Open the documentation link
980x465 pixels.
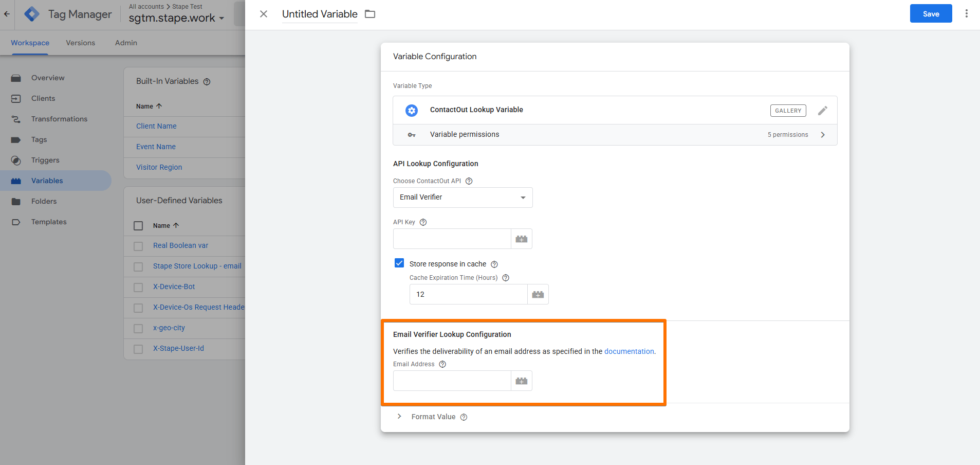629,351
